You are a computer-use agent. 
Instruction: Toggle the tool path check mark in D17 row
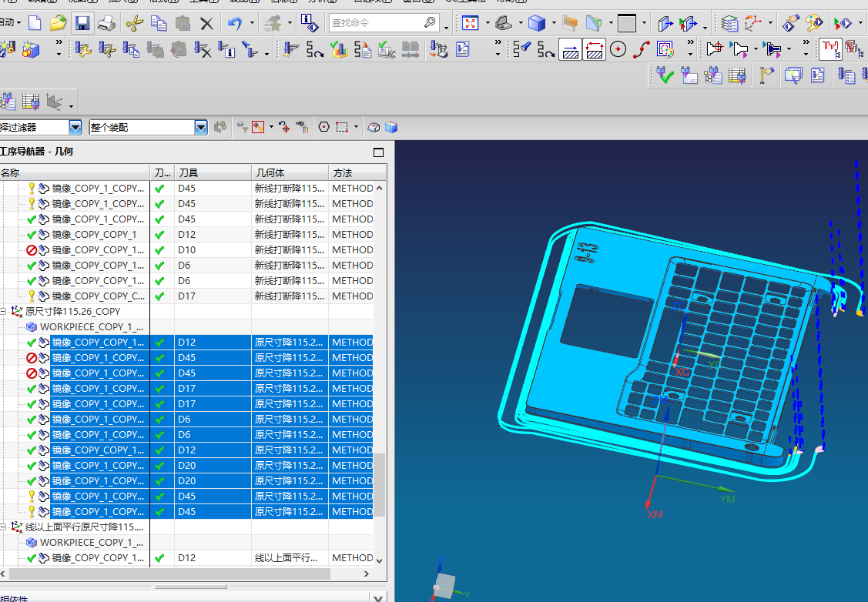(159, 296)
